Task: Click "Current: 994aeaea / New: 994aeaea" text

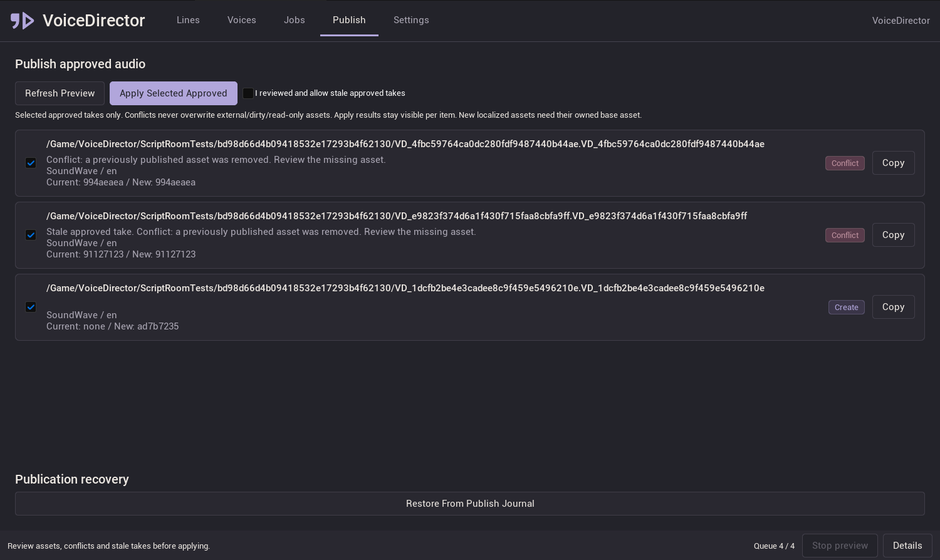Action: [x=121, y=182]
